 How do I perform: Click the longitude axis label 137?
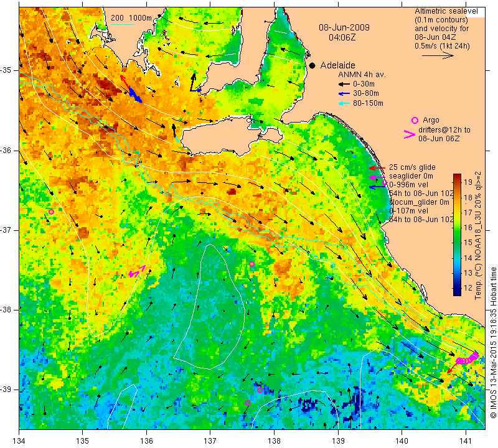click(210, 441)
